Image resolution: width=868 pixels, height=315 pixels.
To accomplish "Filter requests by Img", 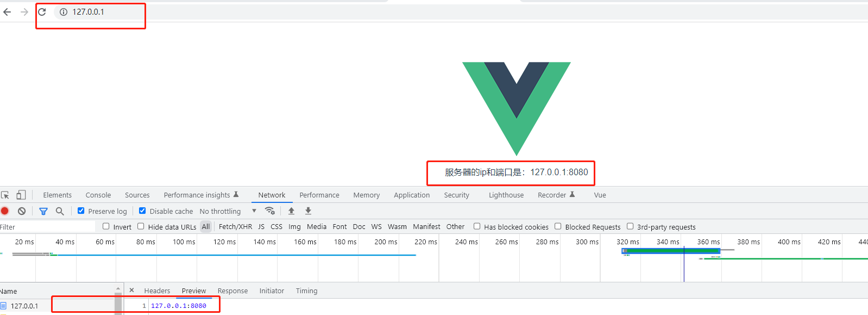I will click(x=294, y=227).
